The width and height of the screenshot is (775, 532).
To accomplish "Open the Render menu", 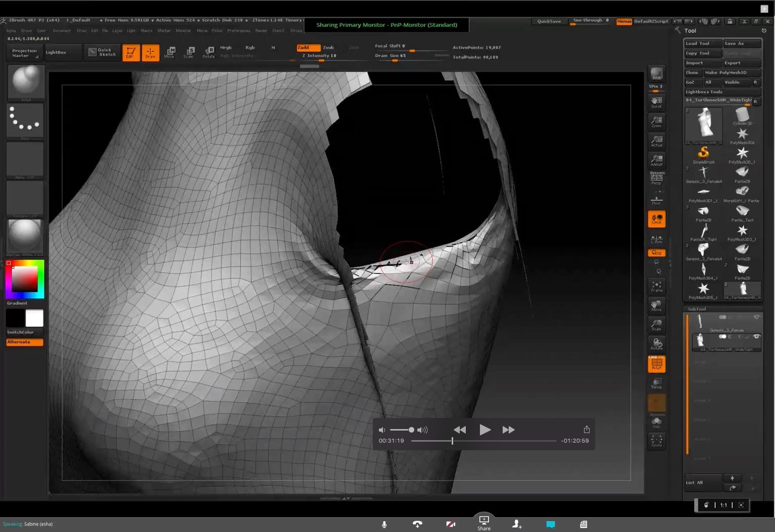I will pyautogui.click(x=261, y=31).
